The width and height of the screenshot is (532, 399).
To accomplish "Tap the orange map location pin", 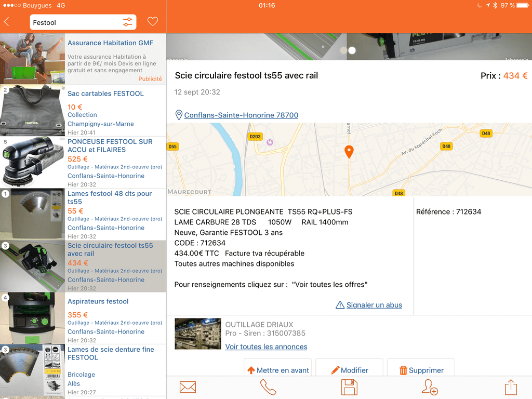I will [349, 152].
